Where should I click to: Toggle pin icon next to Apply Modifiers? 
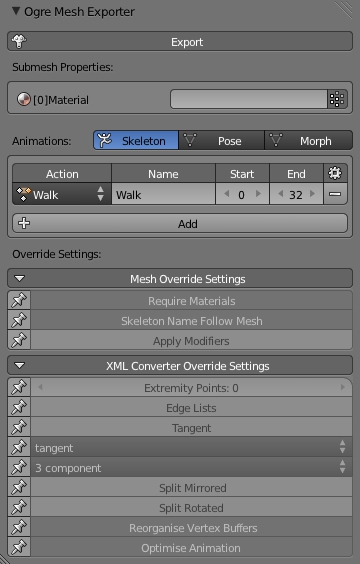tap(19, 340)
